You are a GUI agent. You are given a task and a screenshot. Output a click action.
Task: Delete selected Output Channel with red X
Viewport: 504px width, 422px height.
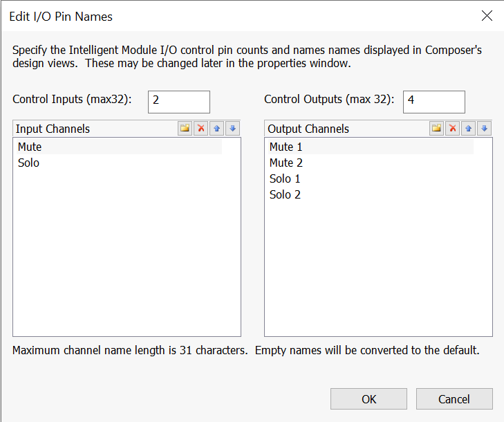(x=453, y=129)
